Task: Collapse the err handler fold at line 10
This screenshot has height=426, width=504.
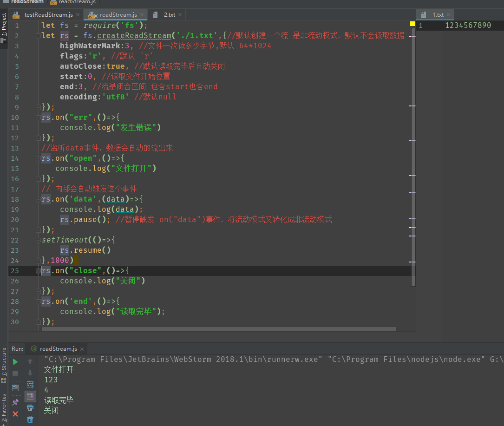Action: pos(38,118)
